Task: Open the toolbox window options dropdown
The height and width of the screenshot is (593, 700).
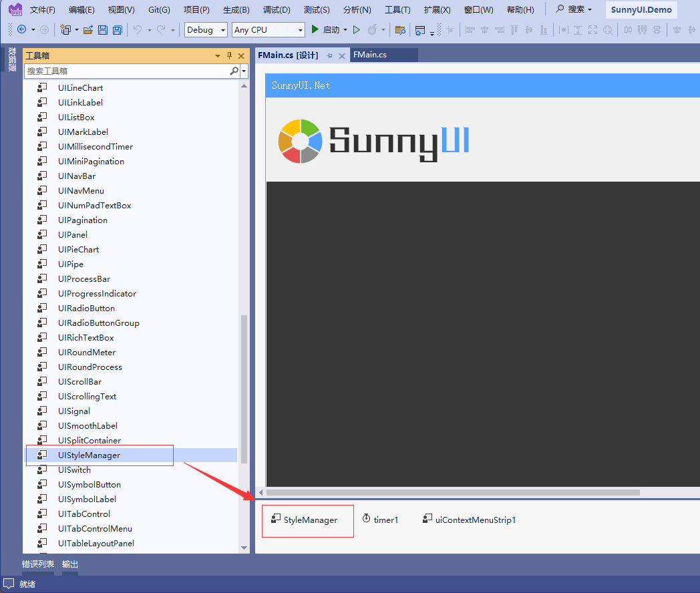Action: tap(217, 56)
